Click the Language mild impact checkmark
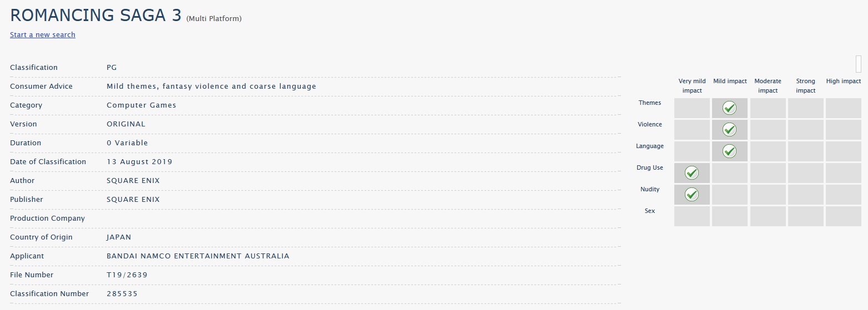This screenshot has width=868, height=310. [x=729, y=151]
